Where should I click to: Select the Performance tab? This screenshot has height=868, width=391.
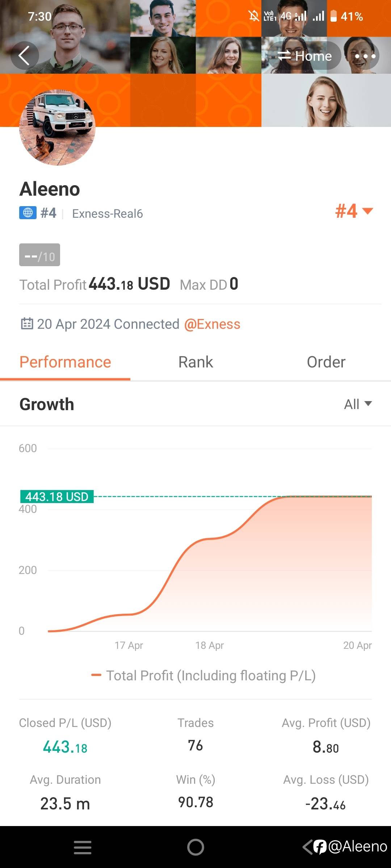[65, 362]
